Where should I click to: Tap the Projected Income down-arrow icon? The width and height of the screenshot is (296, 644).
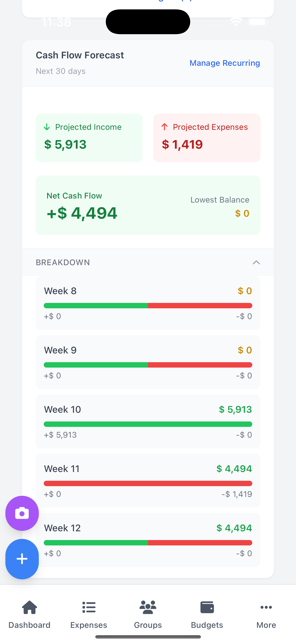point(47,127)
